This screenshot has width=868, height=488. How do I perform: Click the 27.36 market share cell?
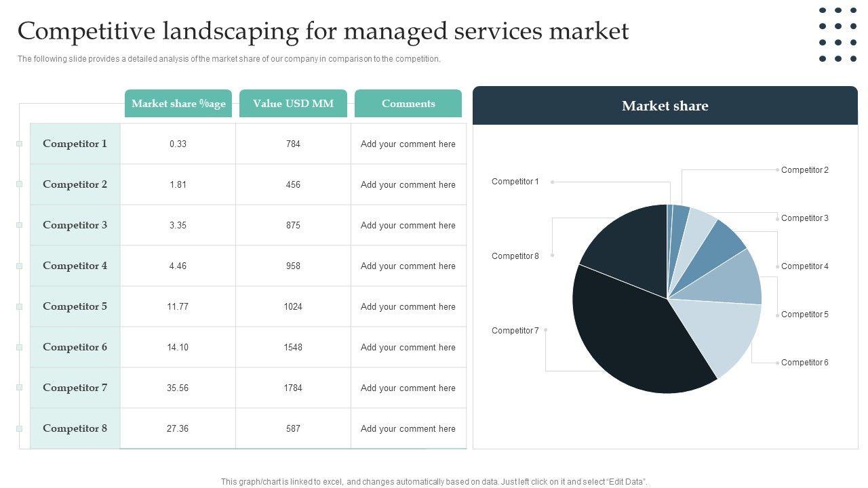pos(178,428)
